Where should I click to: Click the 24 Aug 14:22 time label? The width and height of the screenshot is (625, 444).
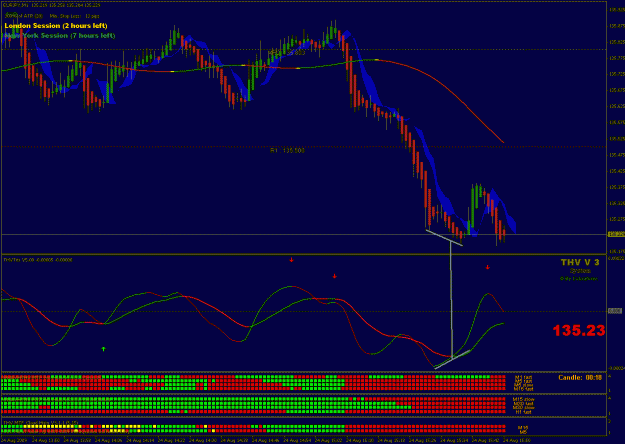coord(171,440)
